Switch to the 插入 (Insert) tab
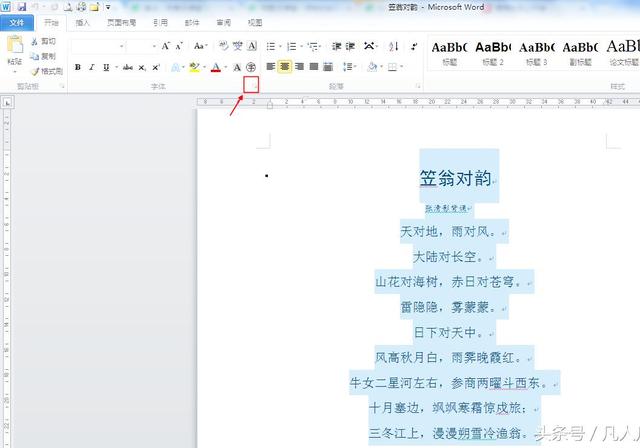640x448 pixels. [x=82, y=22]
